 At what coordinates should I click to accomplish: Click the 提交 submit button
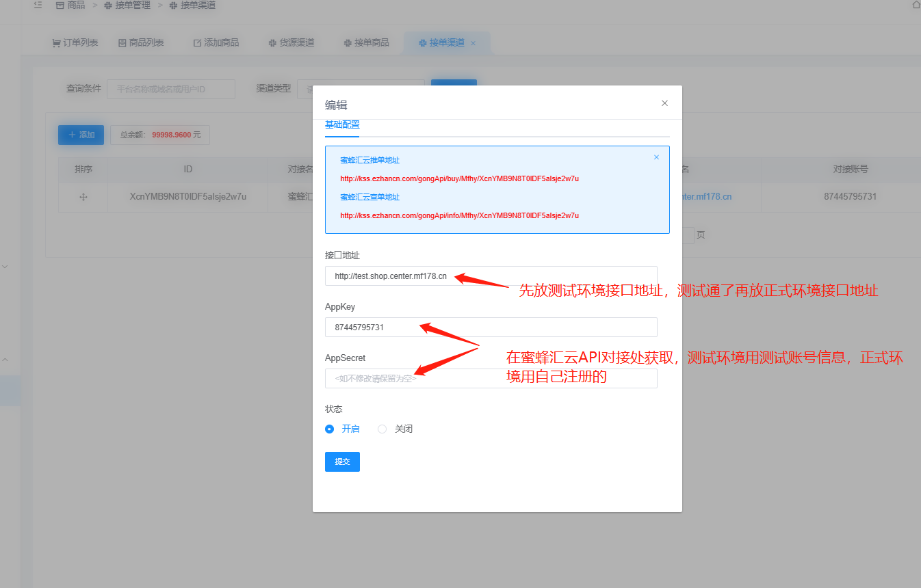point(342,462)
